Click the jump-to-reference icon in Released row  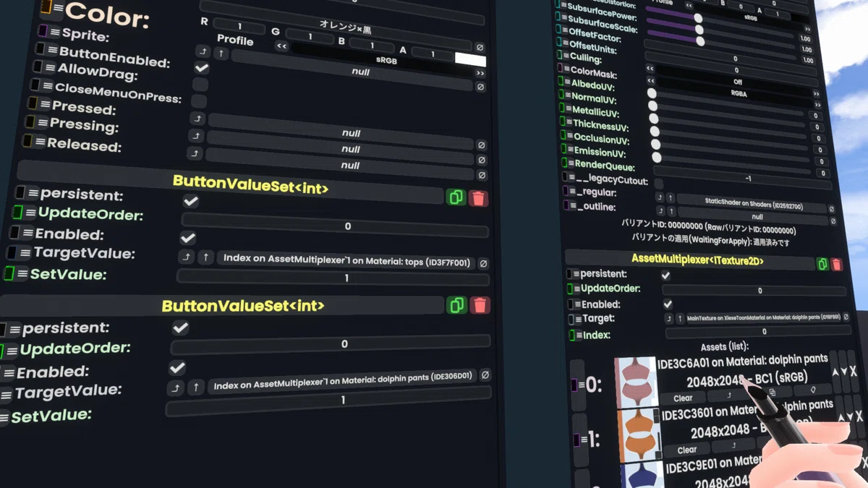195,153
